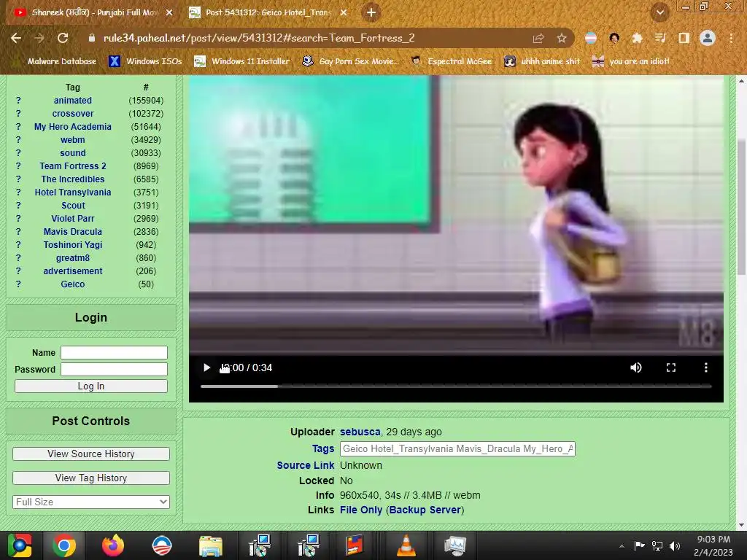
Task: Click the question mark next to Scout
Action: click(18, 205)
